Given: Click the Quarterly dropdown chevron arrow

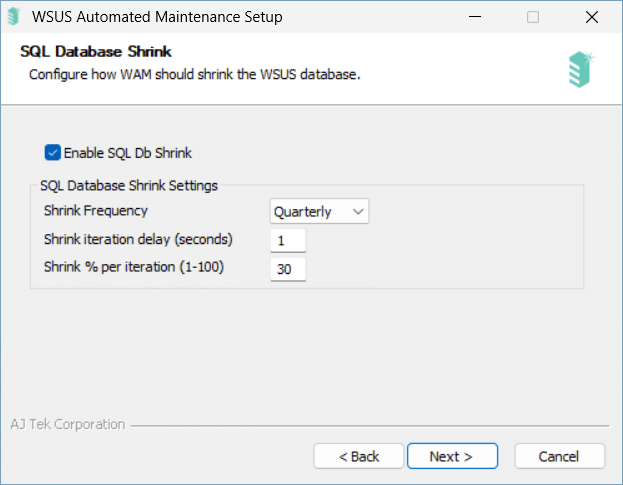Looking at the screenshot, I should pyautogui.click(x=358, y=211).
